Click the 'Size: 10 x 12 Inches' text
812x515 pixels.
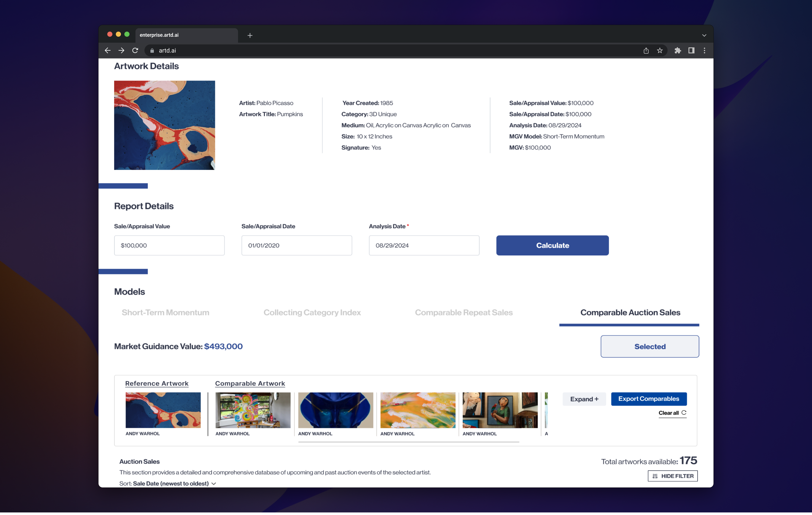(366, 136)
